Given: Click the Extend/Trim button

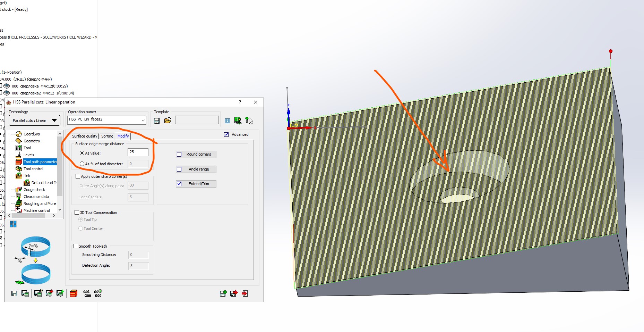Looking at the screenshot, I should (199, 184).
